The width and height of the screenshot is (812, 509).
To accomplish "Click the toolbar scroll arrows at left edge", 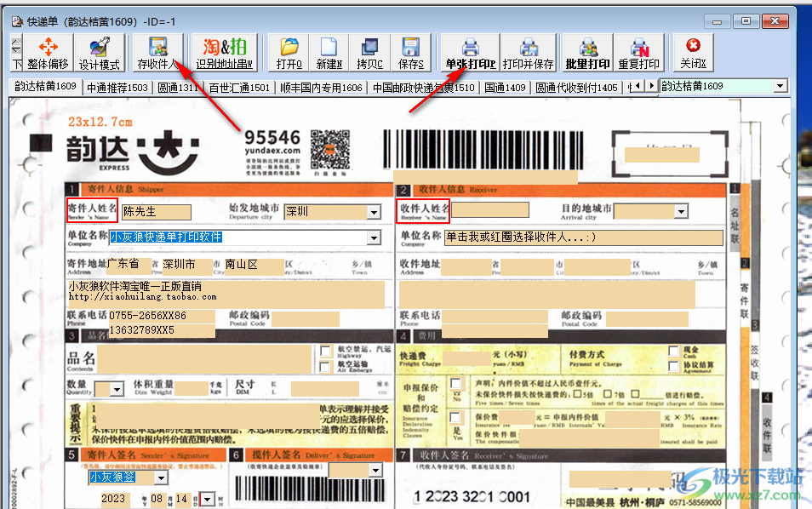I will click(16, 46).
